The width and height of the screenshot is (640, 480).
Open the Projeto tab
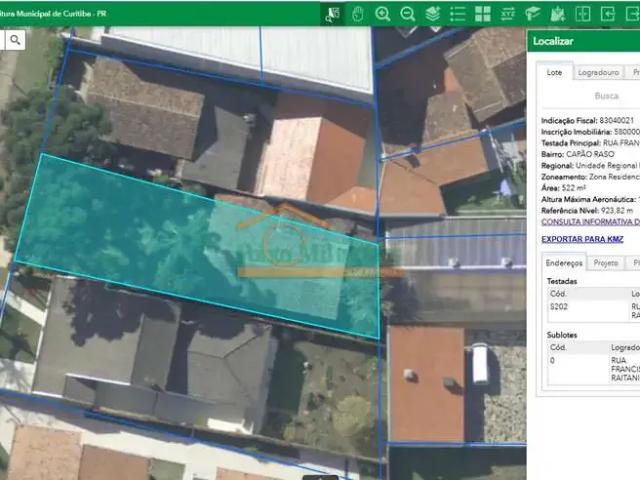coord(606,263)
